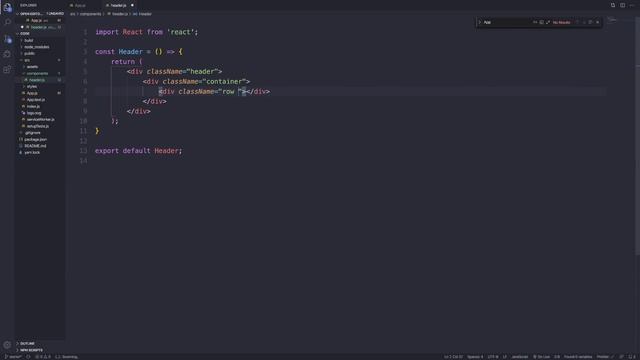Screen dimensions: 640x360
Task: Open the Manage gear at sidebar bottom
Action: click(7, 345)
